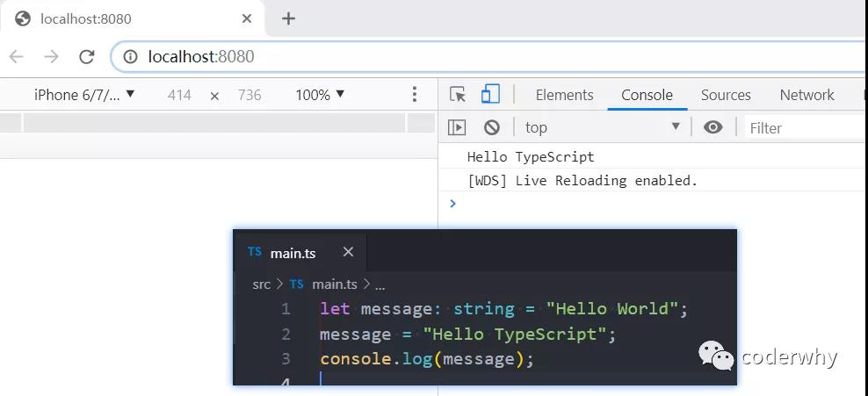868x396 pixels.
Task: Create a live expression with eye icon
Action: (713, 128)
